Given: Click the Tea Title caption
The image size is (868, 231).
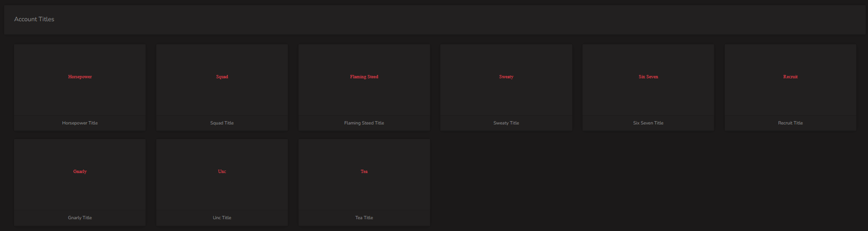Looking at the screenshot, I should [x=364, y=218].
